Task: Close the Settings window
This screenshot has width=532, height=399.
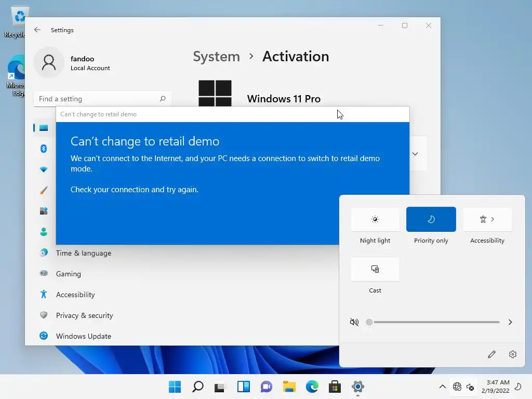Action: 429,25
